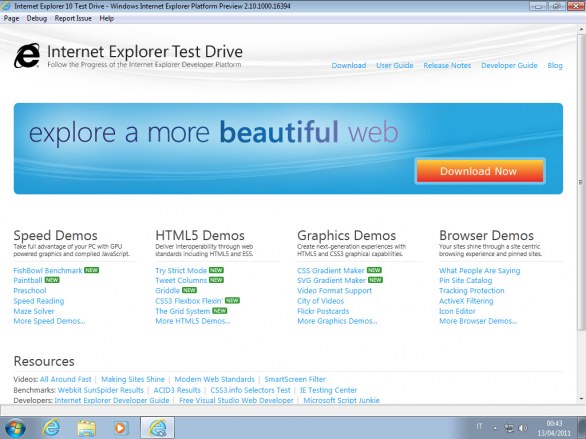Open Microsoft Script Junkie link

(342, 400)
